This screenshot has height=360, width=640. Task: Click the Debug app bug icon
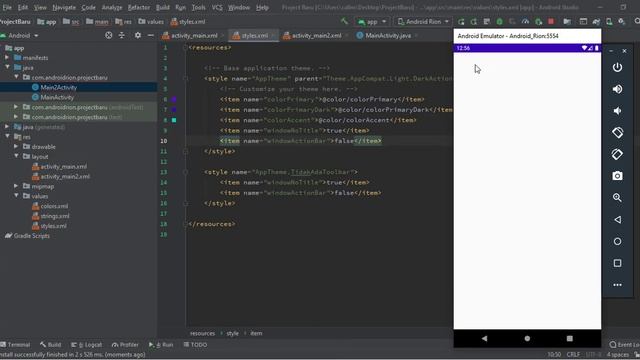coord(499,21)
